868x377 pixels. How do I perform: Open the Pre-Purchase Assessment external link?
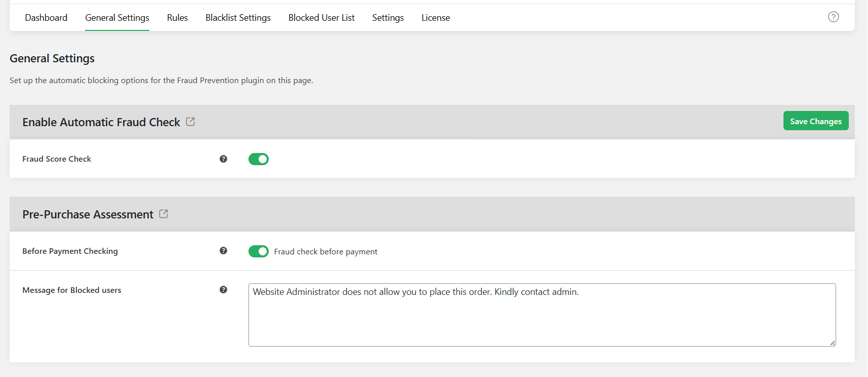point(163,213)
